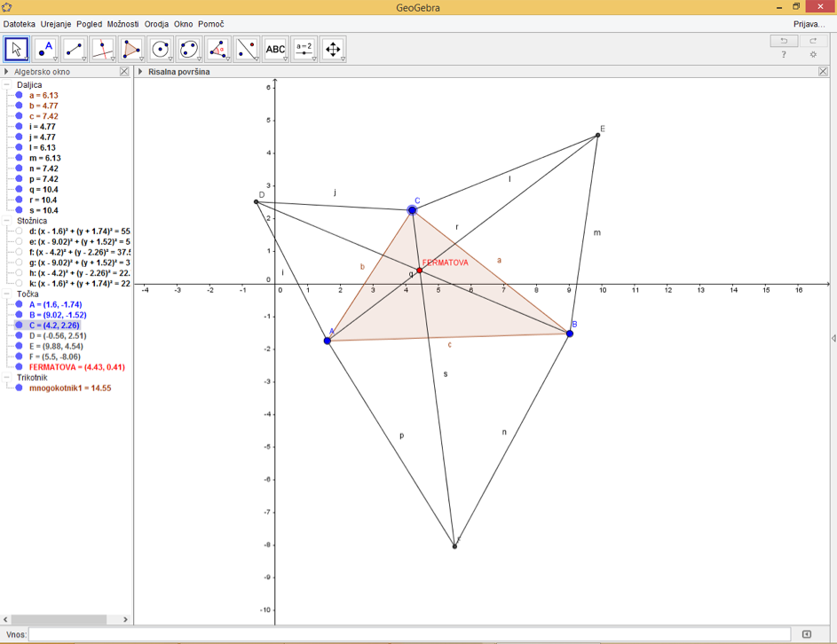Image resolution: width=837 pixels, height=644 pixels.
Task: Collapse the Stožnica category
Action: [7, 220]
